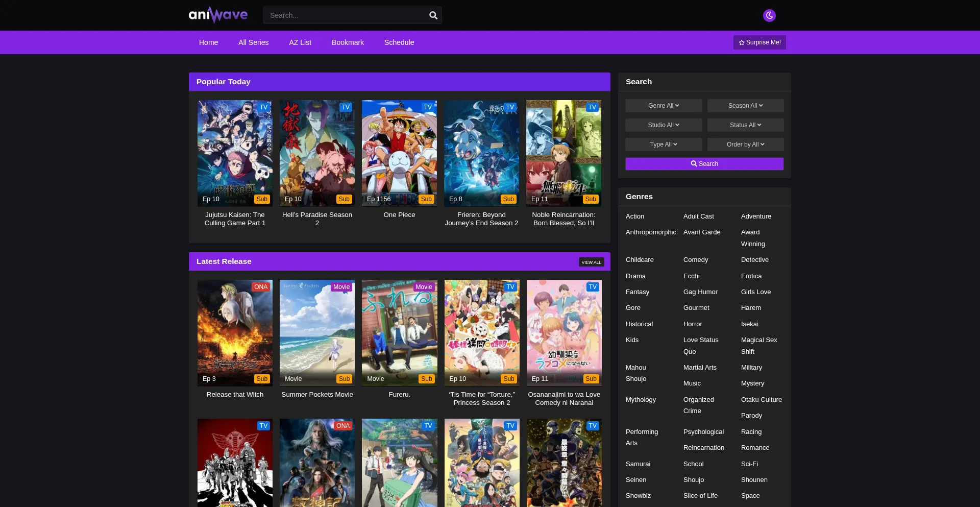Select the Slice of Life genre

coord(700,496)
